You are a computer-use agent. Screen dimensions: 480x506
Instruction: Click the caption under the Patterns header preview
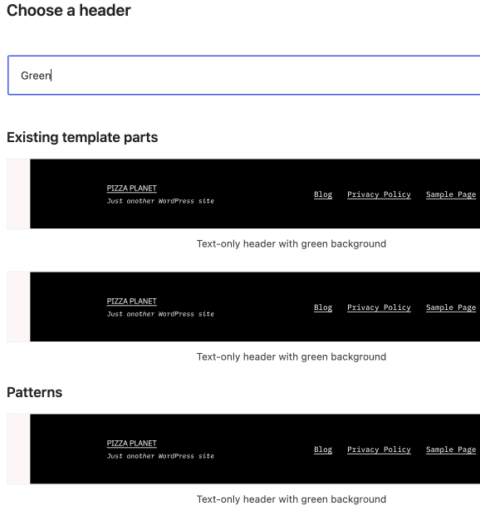tap(291, 499)
